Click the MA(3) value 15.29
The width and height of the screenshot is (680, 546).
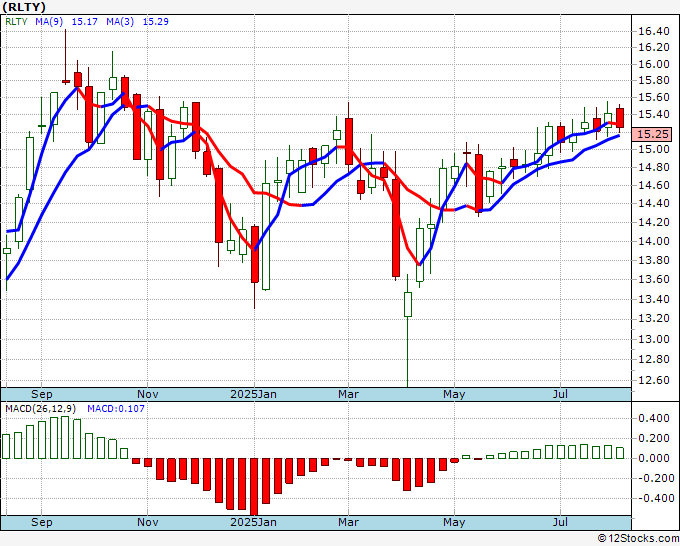(156, 22)
